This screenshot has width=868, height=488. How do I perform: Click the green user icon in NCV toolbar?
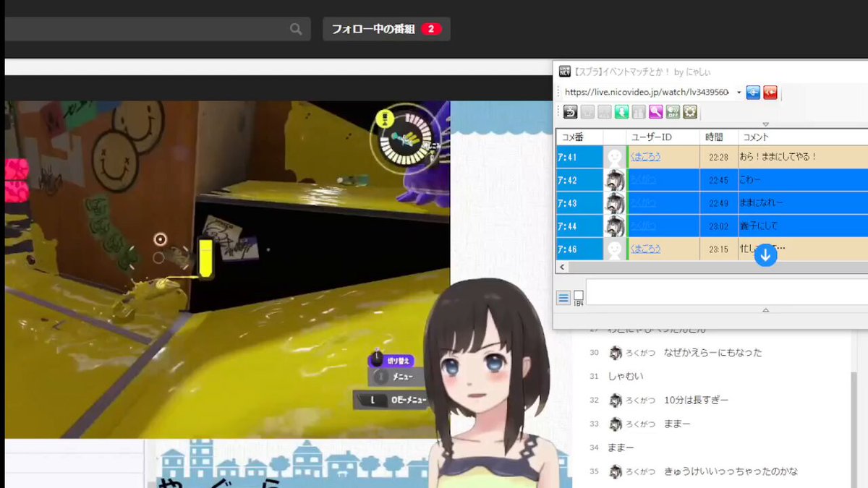(621, 112)
